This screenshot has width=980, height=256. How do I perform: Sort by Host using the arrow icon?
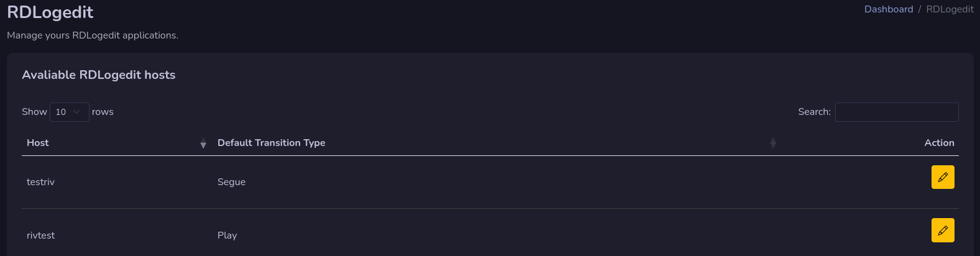(203, 144)
